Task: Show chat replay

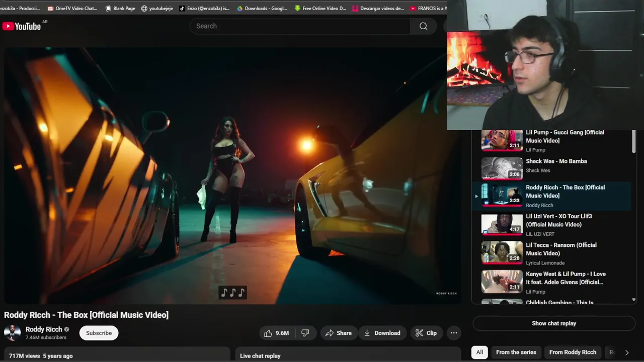Action: click(x=554, y=323)
